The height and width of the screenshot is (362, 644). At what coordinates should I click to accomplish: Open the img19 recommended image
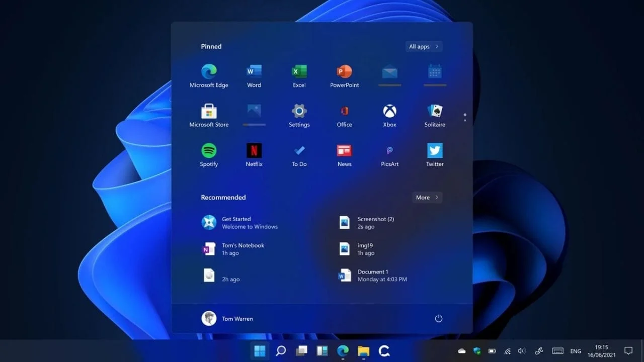click(x=357, y=249)
